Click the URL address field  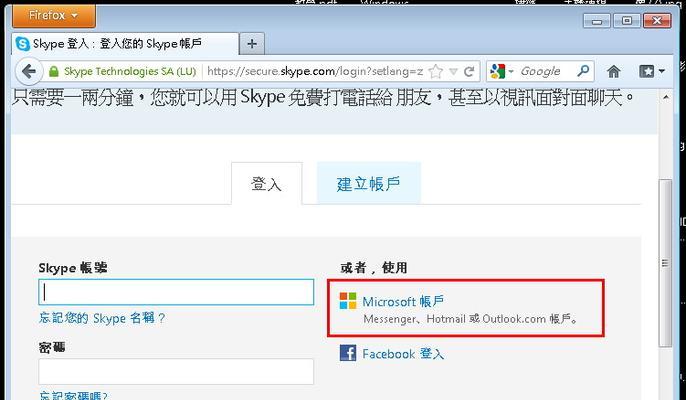[x=315, y=71]
